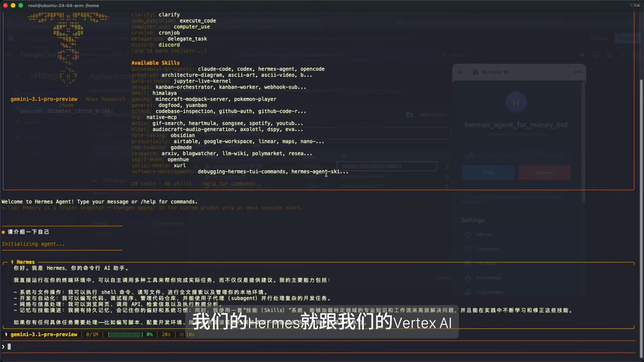Click the 'media: gif-search' row
The image size is (644, 362).
click(217, 123)
